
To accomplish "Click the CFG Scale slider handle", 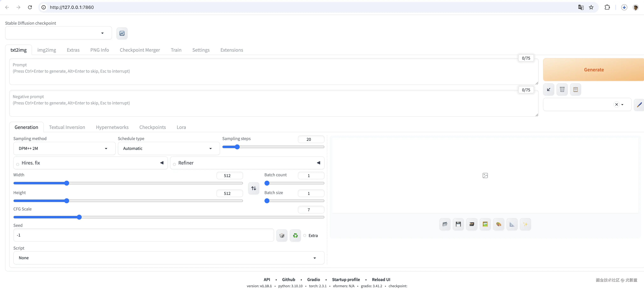I will tap(79, 217).
